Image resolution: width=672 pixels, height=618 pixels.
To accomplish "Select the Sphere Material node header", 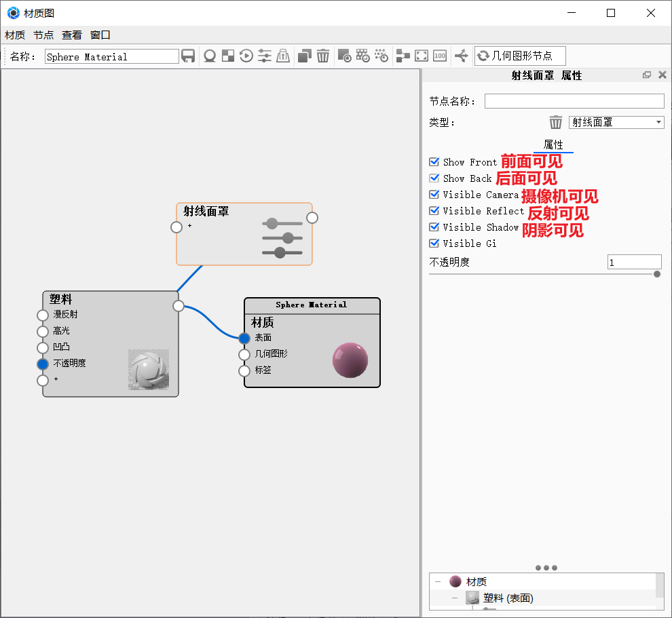I will click(312, 305).
